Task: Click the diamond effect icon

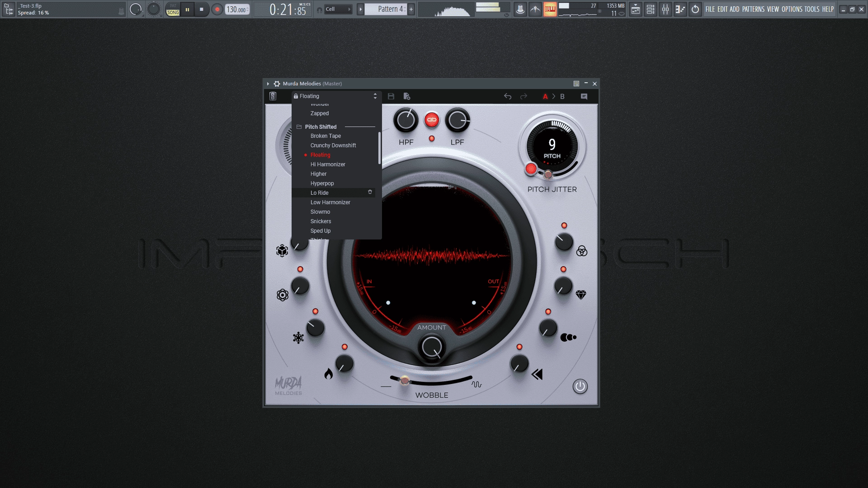Action: click(581, 295)
